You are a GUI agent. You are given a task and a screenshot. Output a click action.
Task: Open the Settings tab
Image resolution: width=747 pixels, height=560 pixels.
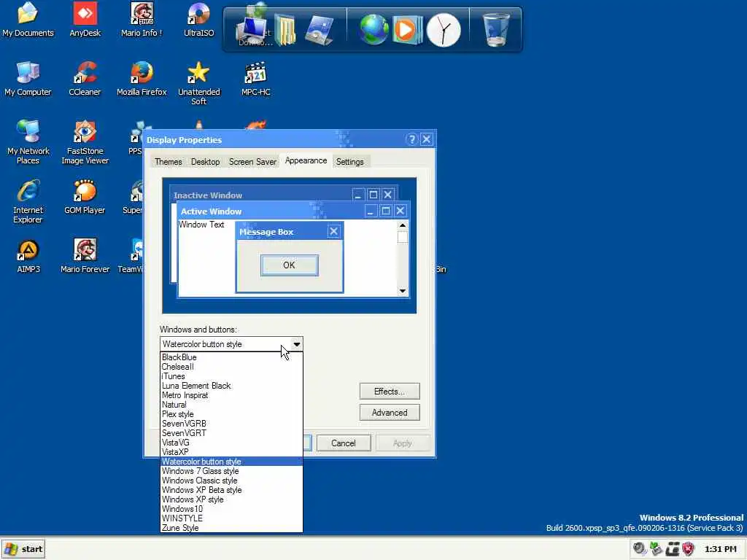[349, 162]
